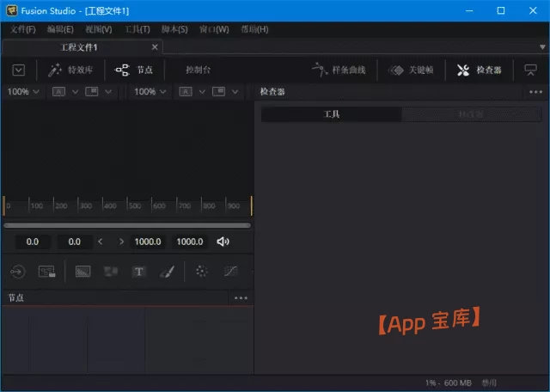Add a Fast Noise node from toolbar
Screen dimensions: 550x392
coord(111,272)
